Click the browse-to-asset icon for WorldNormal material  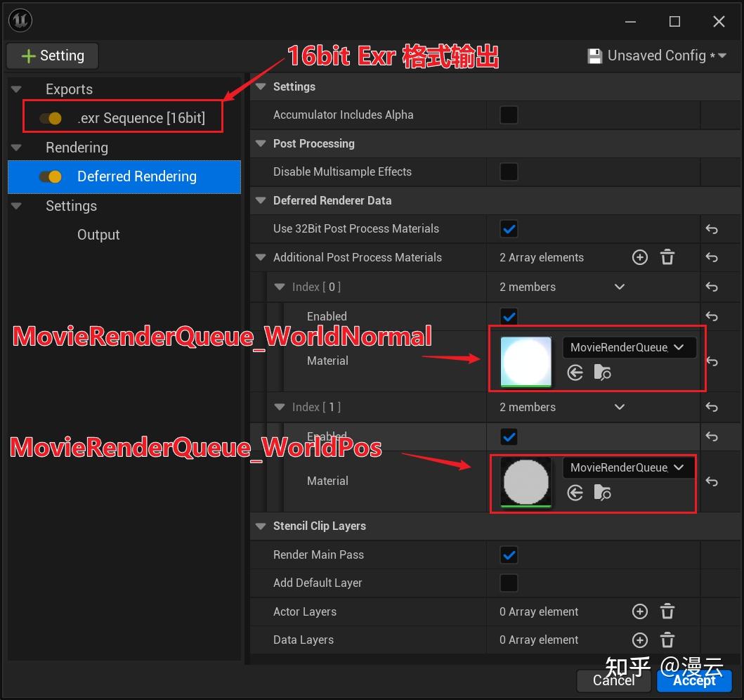click(602, 372)
